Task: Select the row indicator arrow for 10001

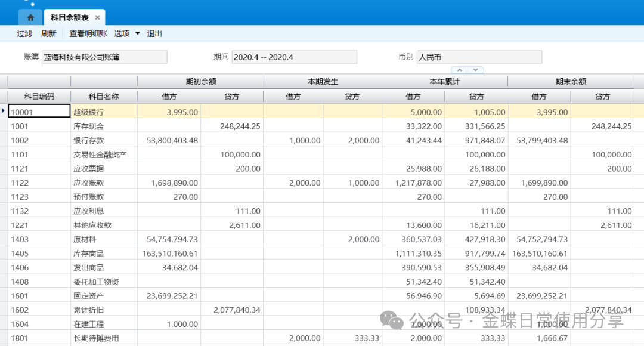Action: tap(4, 111)
